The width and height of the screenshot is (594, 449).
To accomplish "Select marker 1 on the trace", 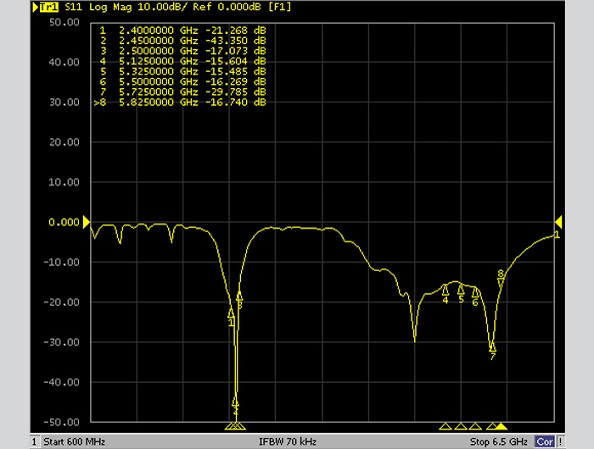I will click(x=231, y=314).
